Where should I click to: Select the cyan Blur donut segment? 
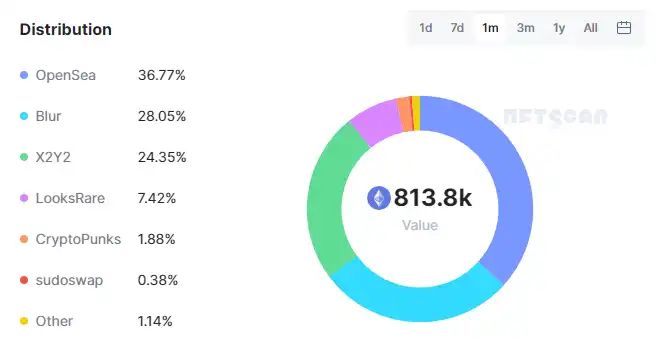(416, 303)
